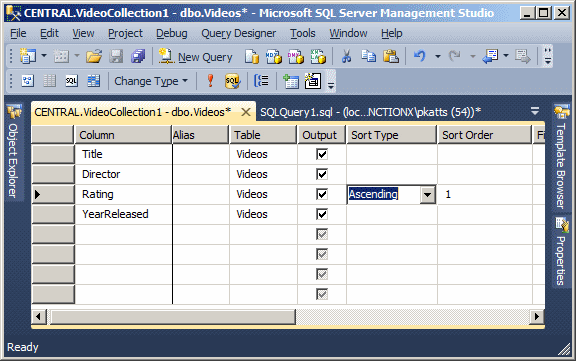The image size is (576, 361).
Task: Click the Save All icon
Action: [x=138, y=57]
